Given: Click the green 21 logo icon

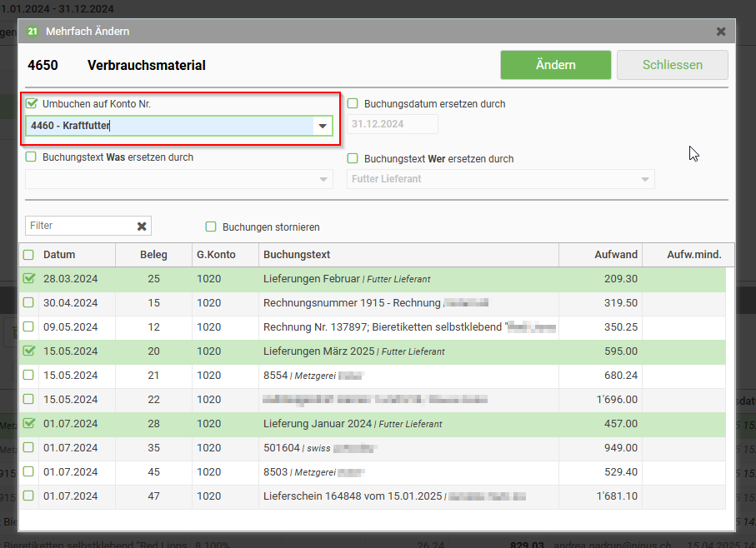Looking at the screenshot, I should (x=33, y=32).
